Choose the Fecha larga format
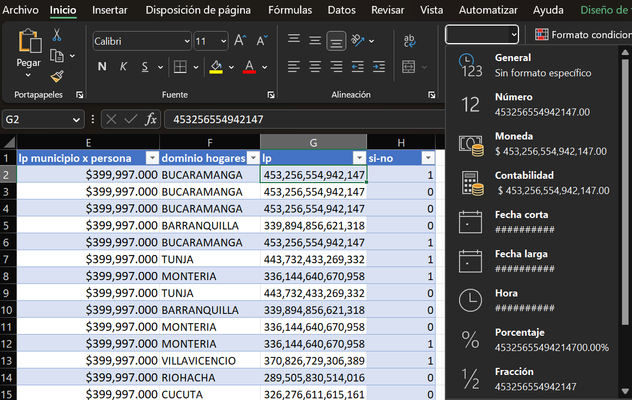The image size is (632, 400). pyautogui.click(x=532, y=261)
